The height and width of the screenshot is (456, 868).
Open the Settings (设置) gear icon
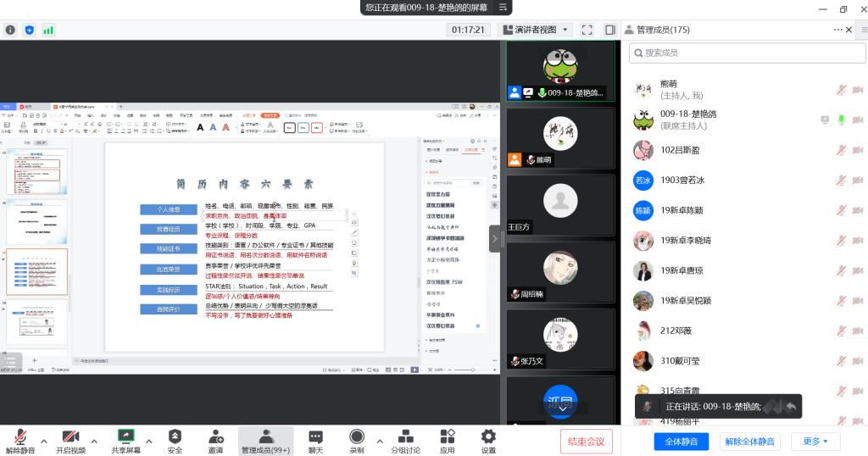pyautogui.click(x=488, y=437)
